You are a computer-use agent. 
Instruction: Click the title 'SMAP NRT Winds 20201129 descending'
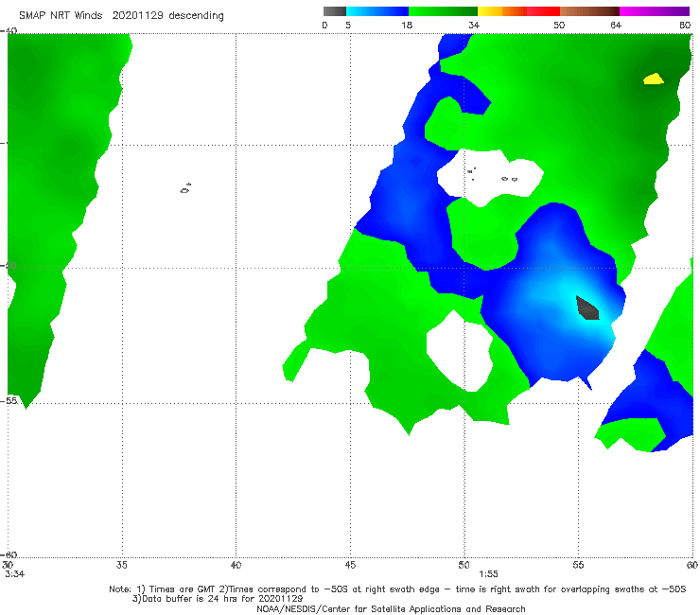(121, 16)
